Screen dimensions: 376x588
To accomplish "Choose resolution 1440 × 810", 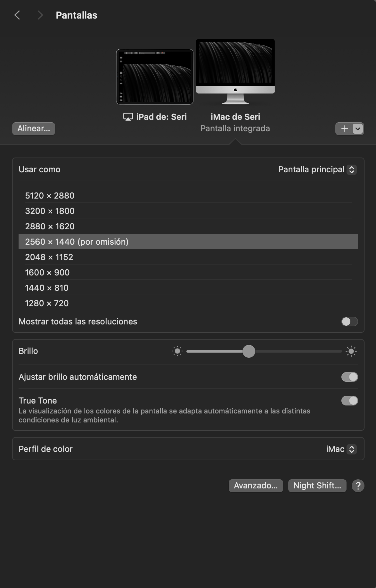I will coord(188,288).
